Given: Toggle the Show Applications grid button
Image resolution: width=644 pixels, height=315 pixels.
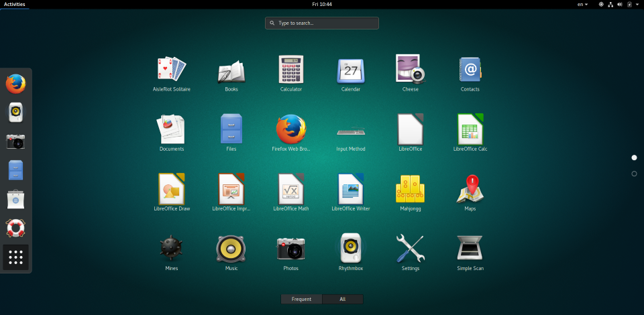Looking at the screenshot, I should (15, 257).
